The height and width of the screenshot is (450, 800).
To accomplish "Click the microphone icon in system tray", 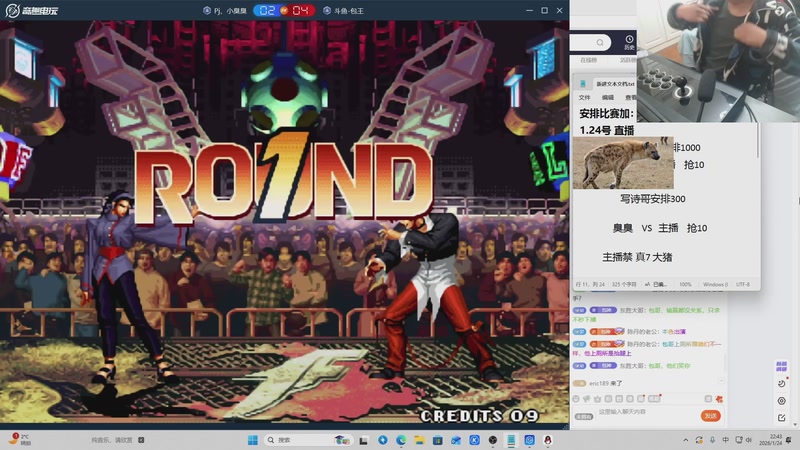I will 712,440.
